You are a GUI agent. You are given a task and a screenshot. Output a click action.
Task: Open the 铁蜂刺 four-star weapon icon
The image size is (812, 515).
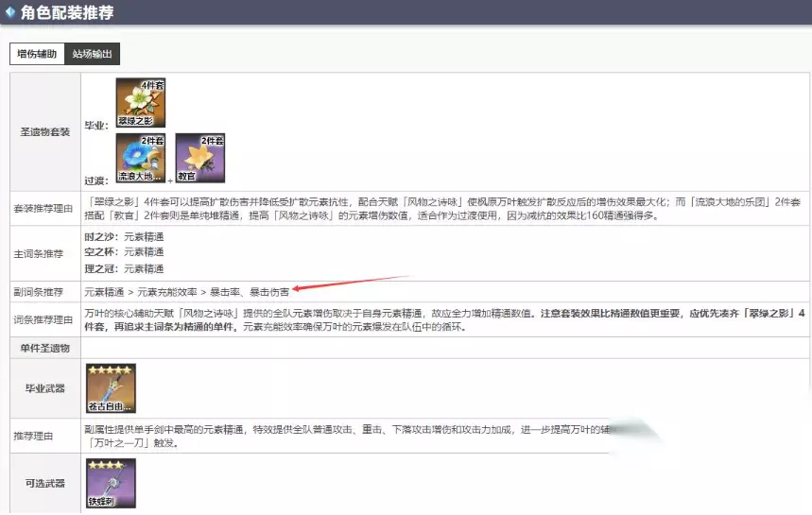coord(111,483)
